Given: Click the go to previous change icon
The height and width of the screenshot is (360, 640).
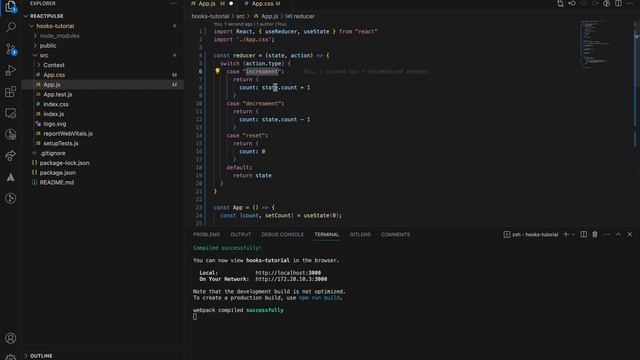Looking at the screenshot, I should tap(572, 4).
